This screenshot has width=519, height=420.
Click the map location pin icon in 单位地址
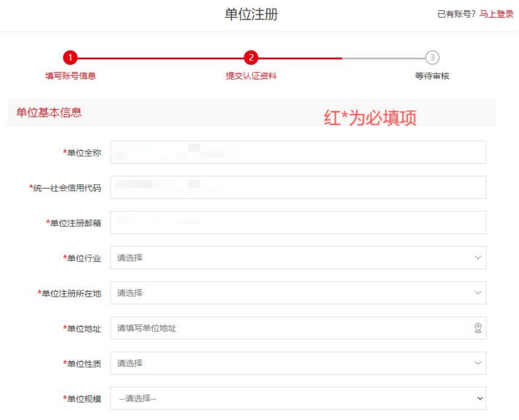click(478, 328)
